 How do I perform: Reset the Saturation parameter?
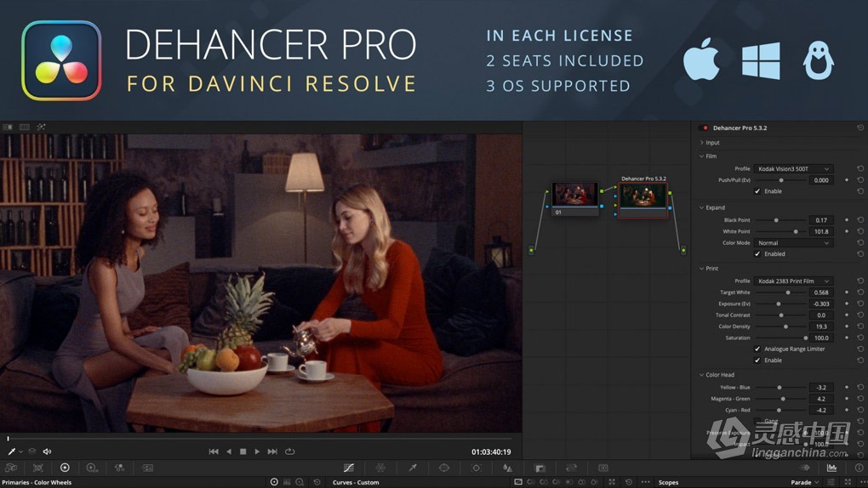[x=860, y=338]
